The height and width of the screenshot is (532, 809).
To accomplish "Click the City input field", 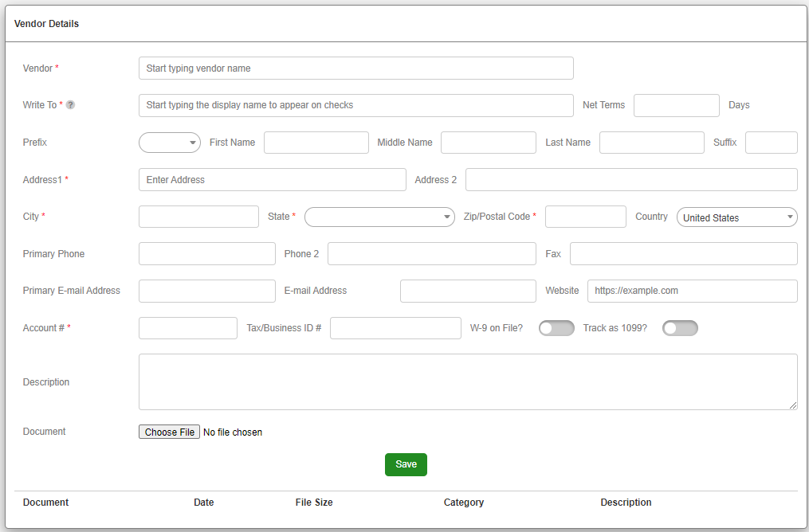I will coord(198,217).
